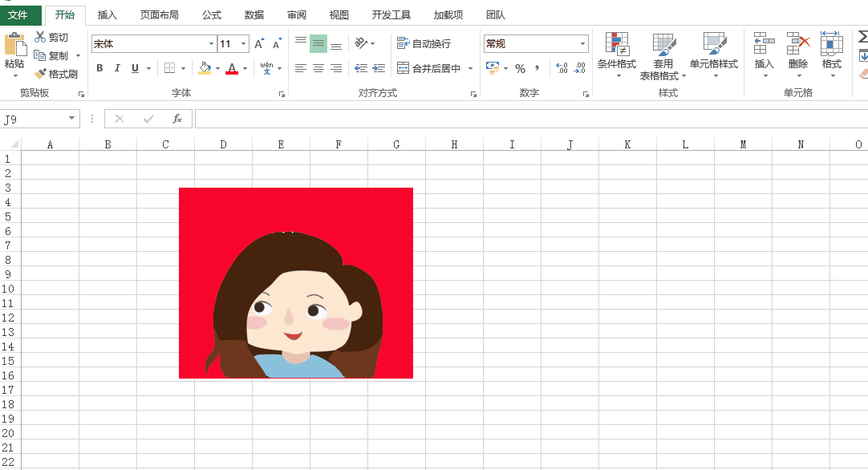Click the increase decimal places icon
Viewport: 868px width, 470px height.
click(x=562, y=68)
